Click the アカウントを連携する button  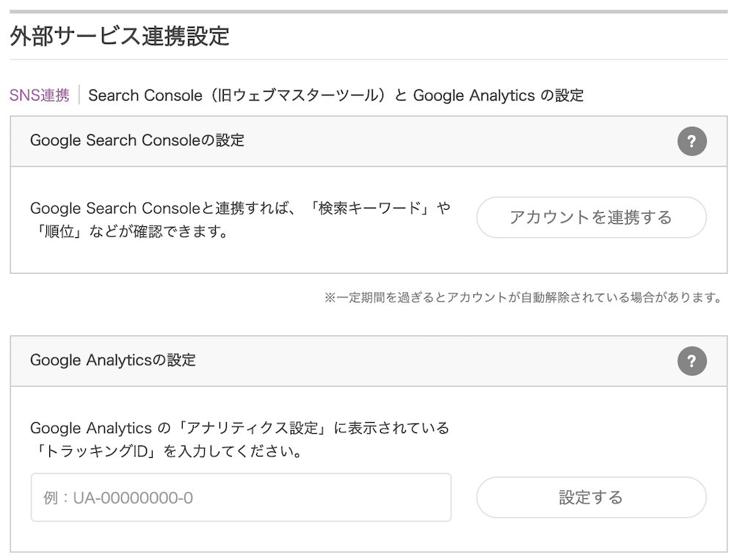click(x=591, y=217)
